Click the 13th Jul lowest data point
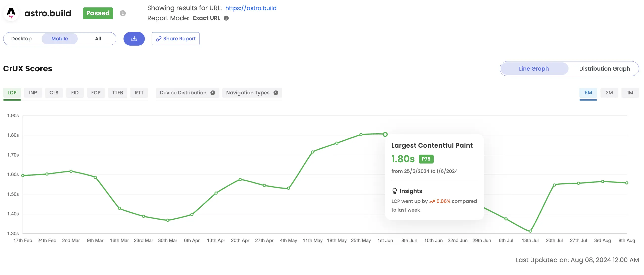Viewport: 644px width, 275px height. tap(530, 231)
